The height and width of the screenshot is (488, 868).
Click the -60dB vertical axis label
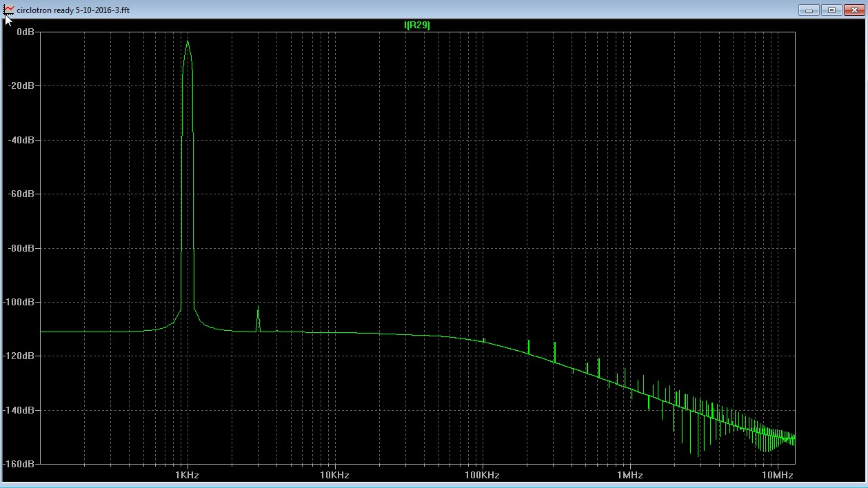click(21, 194)
